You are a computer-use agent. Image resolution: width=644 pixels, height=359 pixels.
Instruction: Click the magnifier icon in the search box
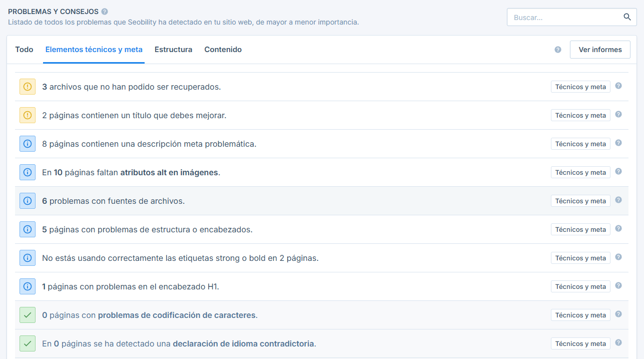[627, 17]
